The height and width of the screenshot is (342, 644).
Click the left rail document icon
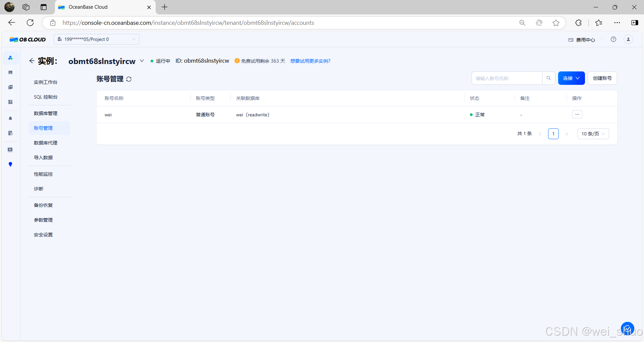(x=10, y=133)
